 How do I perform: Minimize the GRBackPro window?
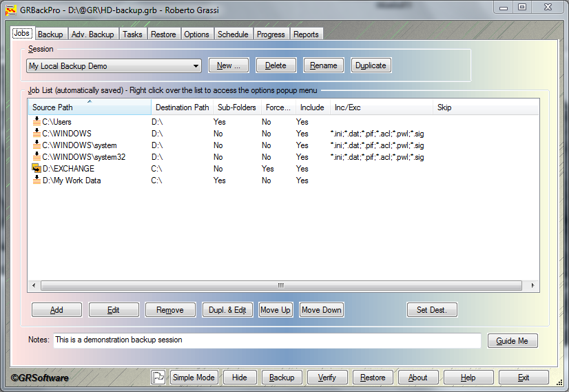coord(504,8)
